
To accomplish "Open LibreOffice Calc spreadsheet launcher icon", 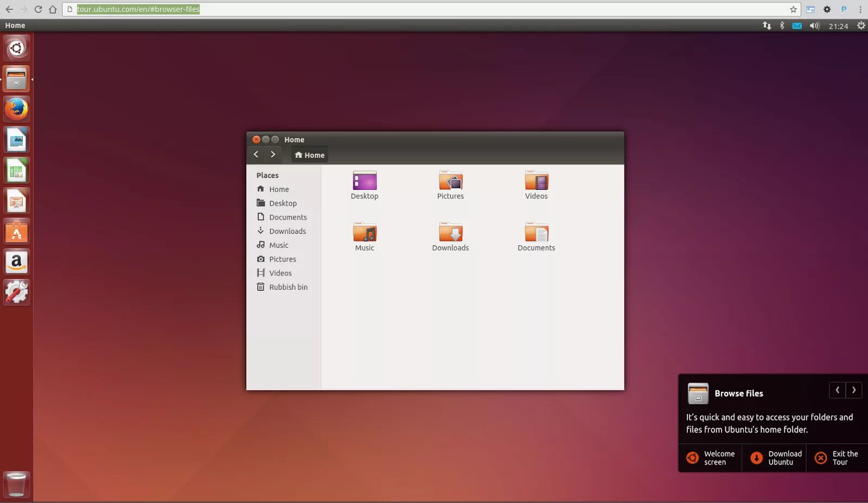I will click(16, 171).
